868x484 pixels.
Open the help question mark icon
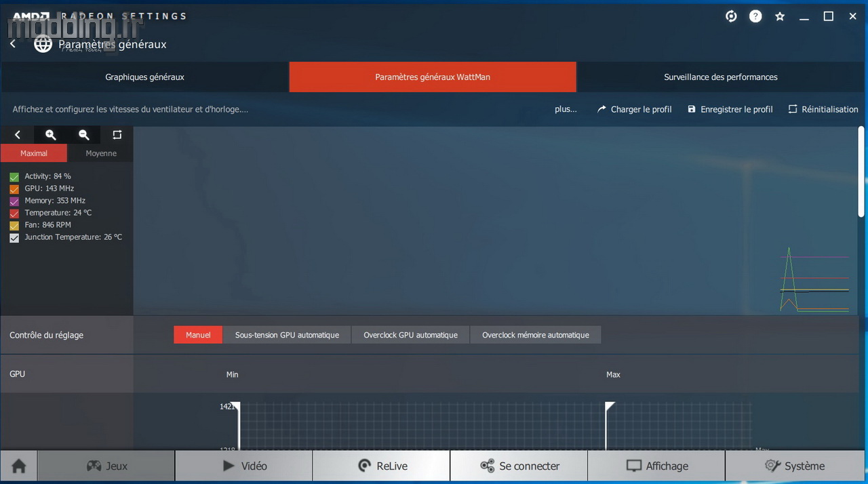(x=755, y=16)
